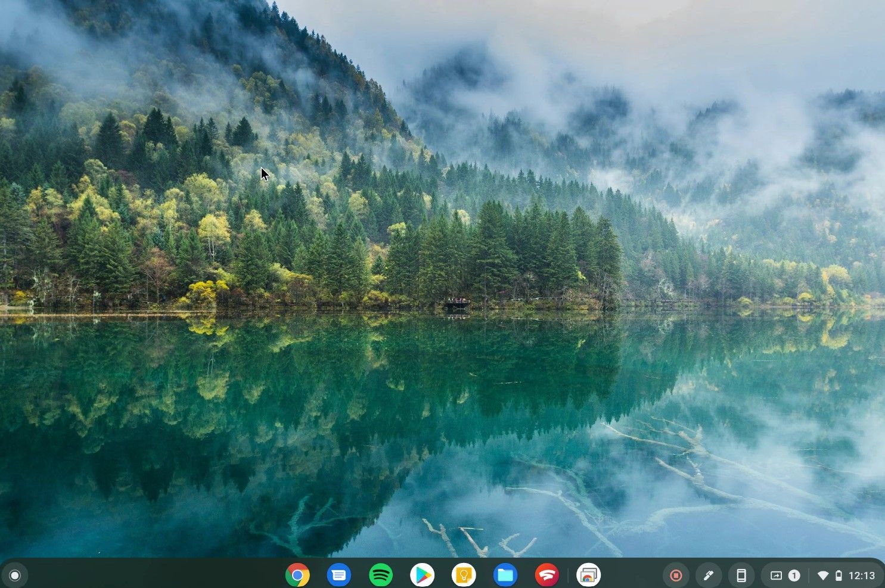The height and width of the screenshot is (588, 885).
Task: Click the Wi-Fi status icon
Action: click(x=823, y=575)
